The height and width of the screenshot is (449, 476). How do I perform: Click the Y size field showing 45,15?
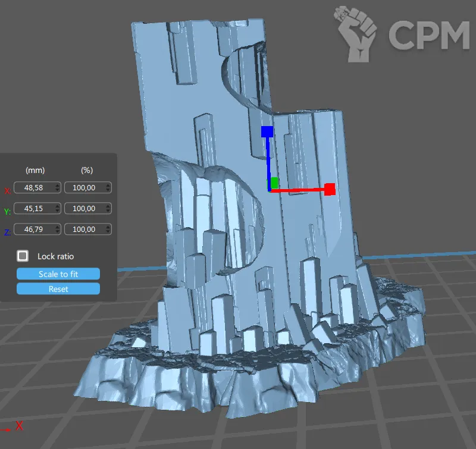tap(35, 208)
